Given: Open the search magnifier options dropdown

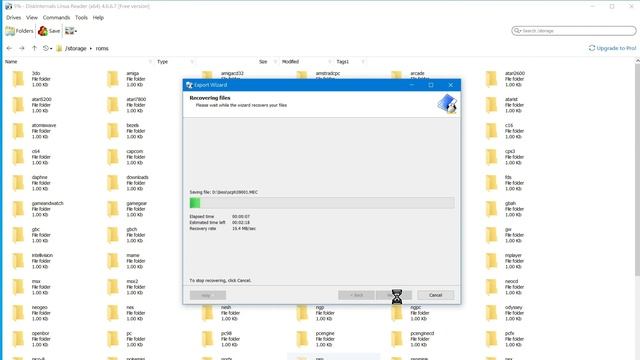Looking at the screenshot, I should coord(518,31).
